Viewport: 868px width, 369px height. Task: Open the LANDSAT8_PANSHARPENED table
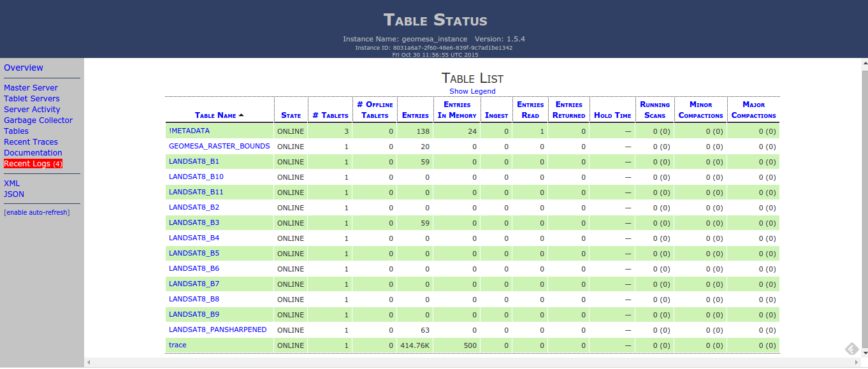(217, 329)
